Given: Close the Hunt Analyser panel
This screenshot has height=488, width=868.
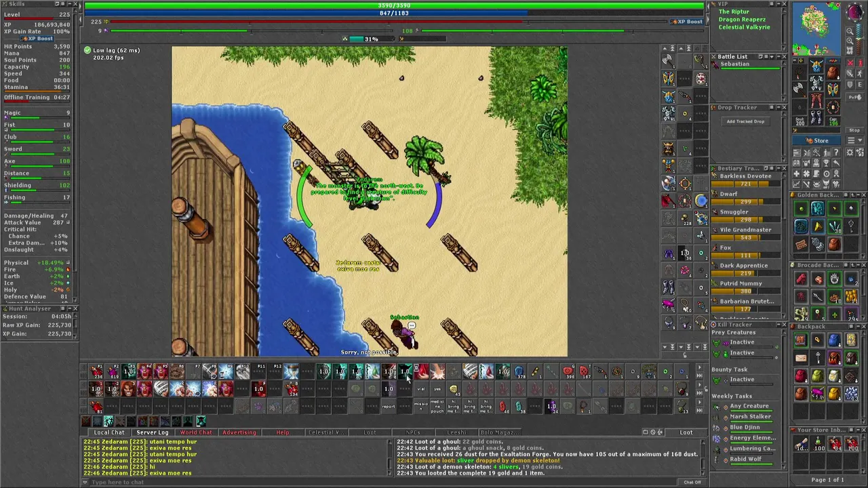Looking at the screenshot, I should pyautogui.click(x=75, y=309).
